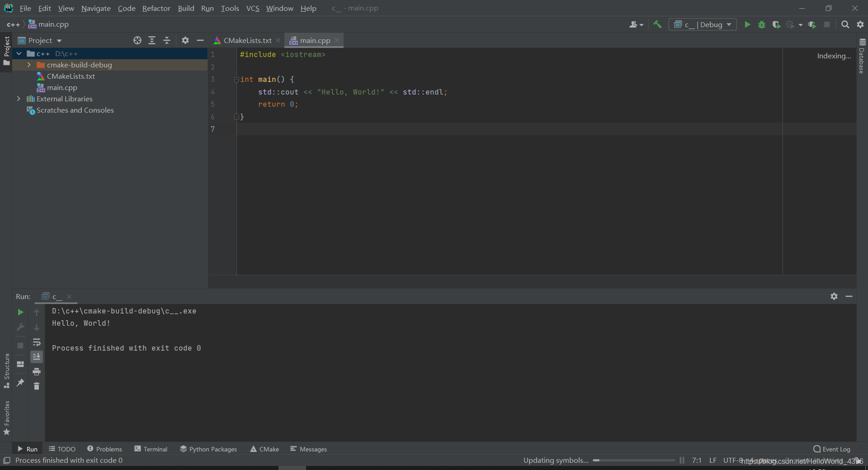
Task: Open Search Everywhere magnifier icon
Action: tap(845, 24)
